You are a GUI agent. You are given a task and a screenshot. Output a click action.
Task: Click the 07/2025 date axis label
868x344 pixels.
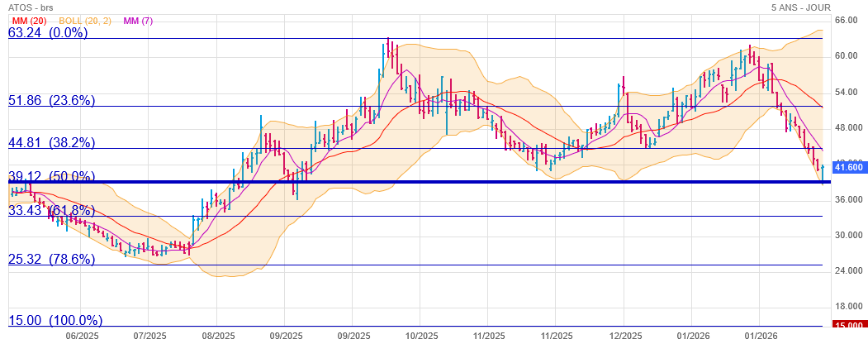click(149, 336)
